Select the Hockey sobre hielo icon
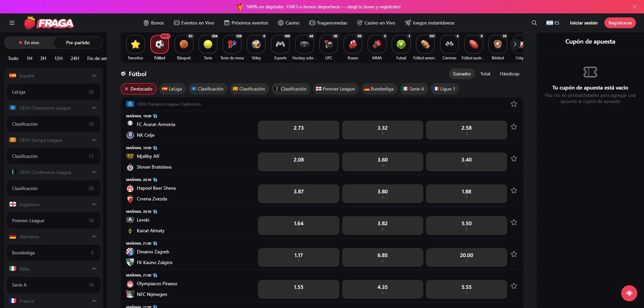The width and height of the screenshot is (644, 308). 305,44
